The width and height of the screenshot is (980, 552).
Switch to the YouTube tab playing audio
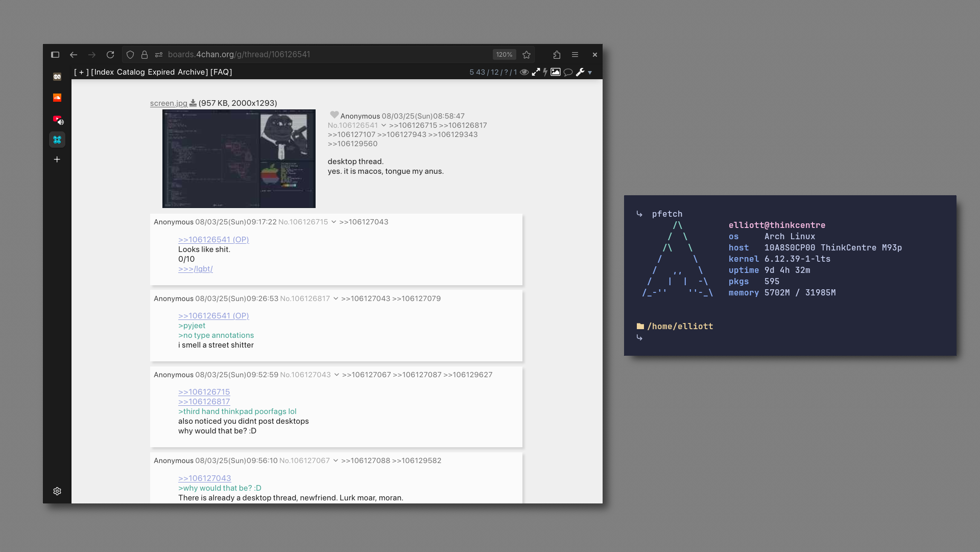pos(57,119)
